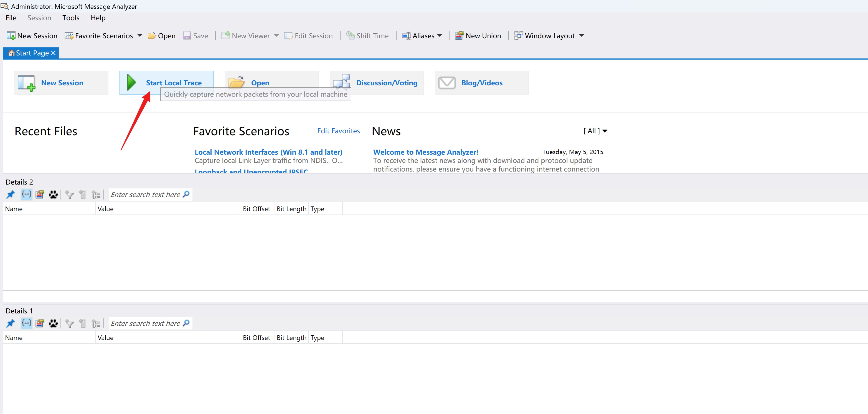Open the Window Layout dropdown arrow
The image size is (868, 414).
(582, 36)
